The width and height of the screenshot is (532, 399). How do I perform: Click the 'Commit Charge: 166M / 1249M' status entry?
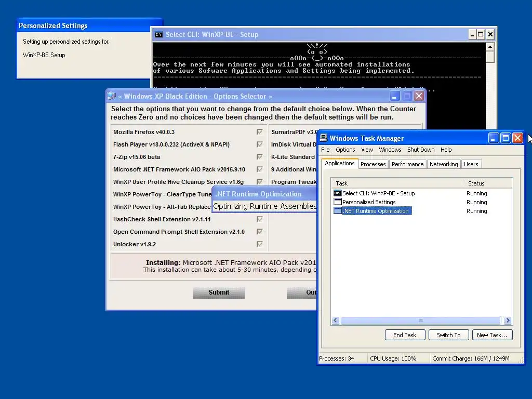471,358
